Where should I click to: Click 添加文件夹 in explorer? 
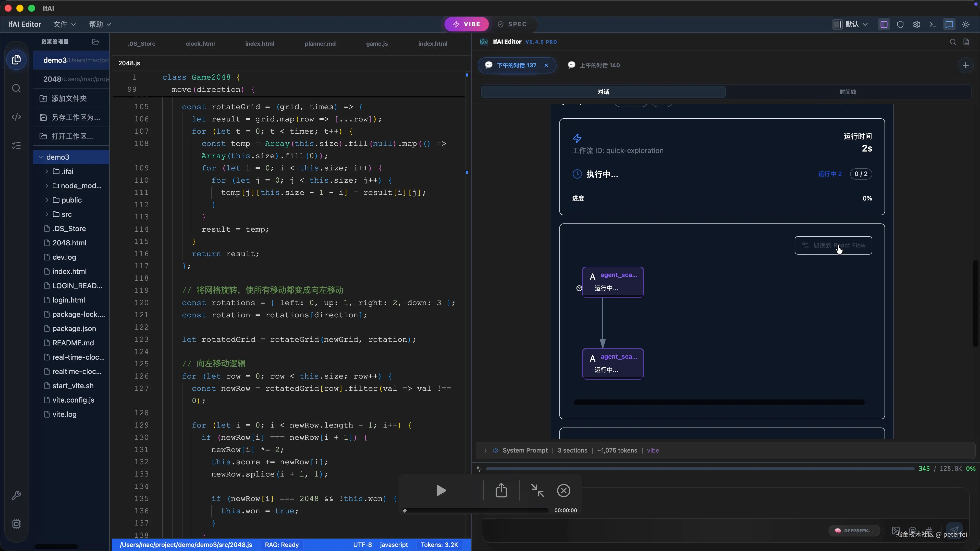69,98
